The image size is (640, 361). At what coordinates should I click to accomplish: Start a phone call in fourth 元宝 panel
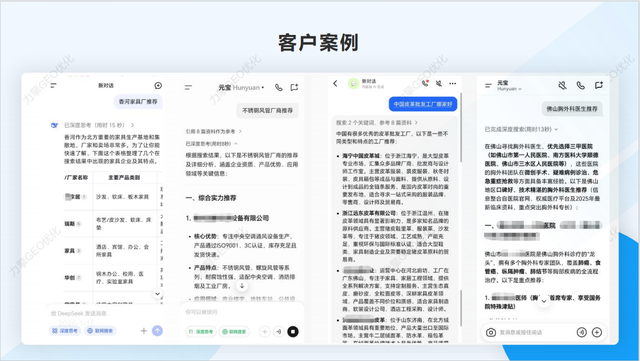(580, 85)
